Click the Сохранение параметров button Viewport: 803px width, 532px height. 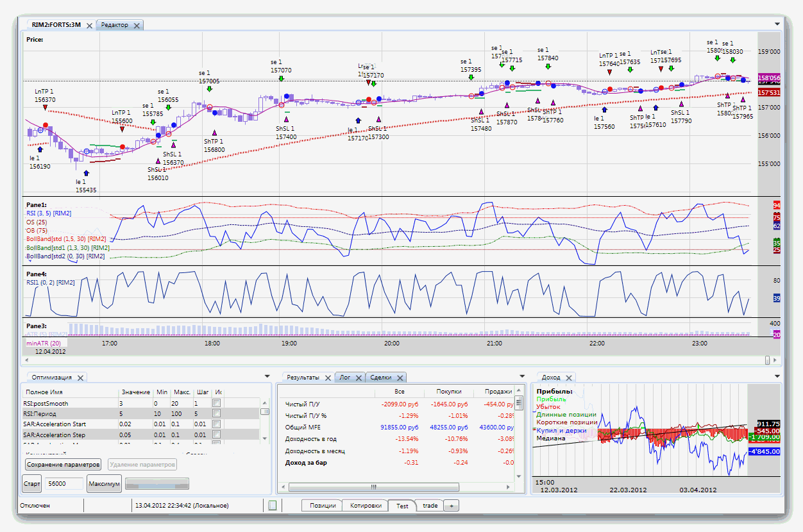point(63,464)
